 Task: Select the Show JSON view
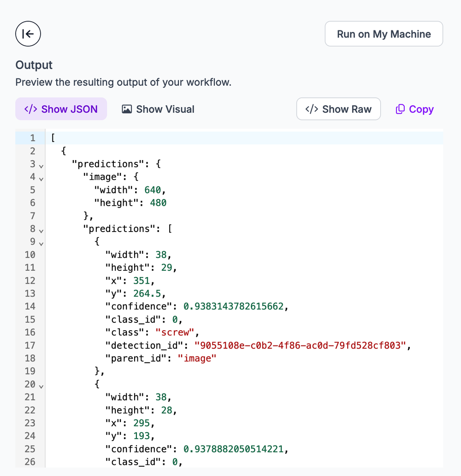(x=61, y=109)
